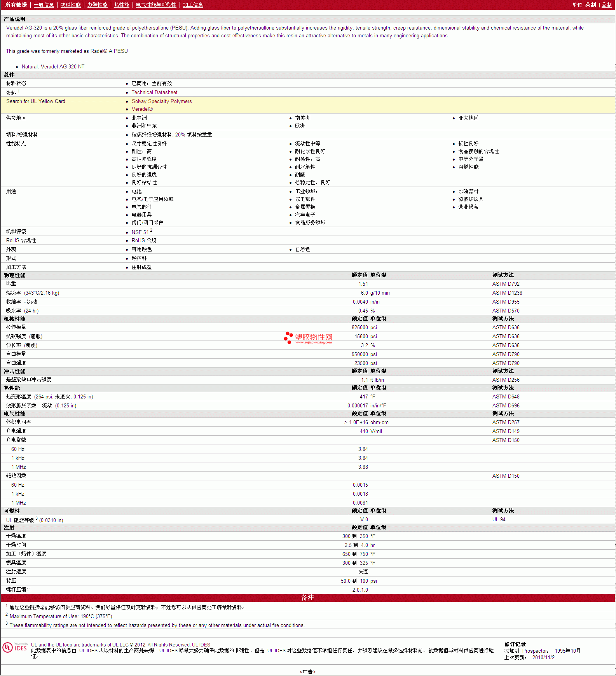Select ASTM D955 test method text
The height and width of the screenshot is (676, 616).
(x=506, y=302)
